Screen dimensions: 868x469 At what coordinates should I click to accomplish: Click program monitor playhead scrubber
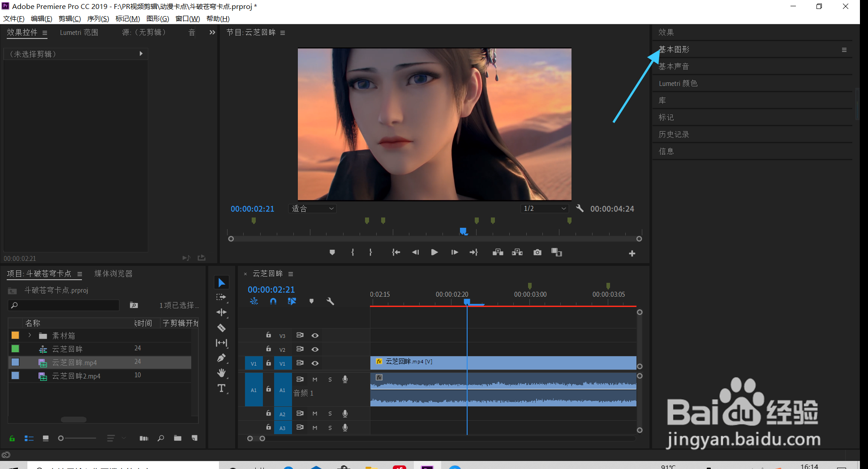(x=463, y=231)
